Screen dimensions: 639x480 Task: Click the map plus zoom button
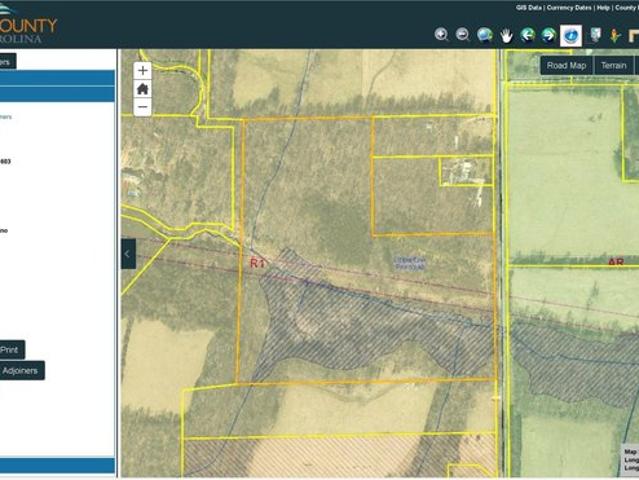[143, 71]
